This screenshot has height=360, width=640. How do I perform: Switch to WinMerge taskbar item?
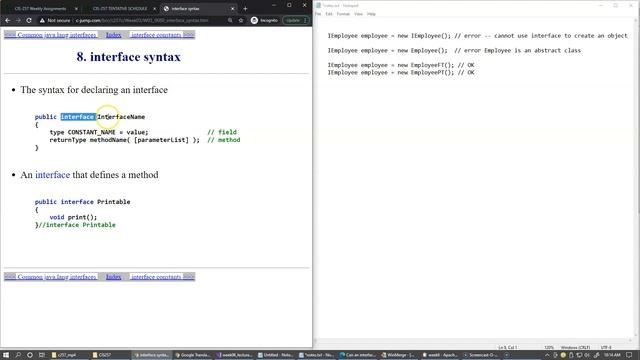[x=399, y=355]
